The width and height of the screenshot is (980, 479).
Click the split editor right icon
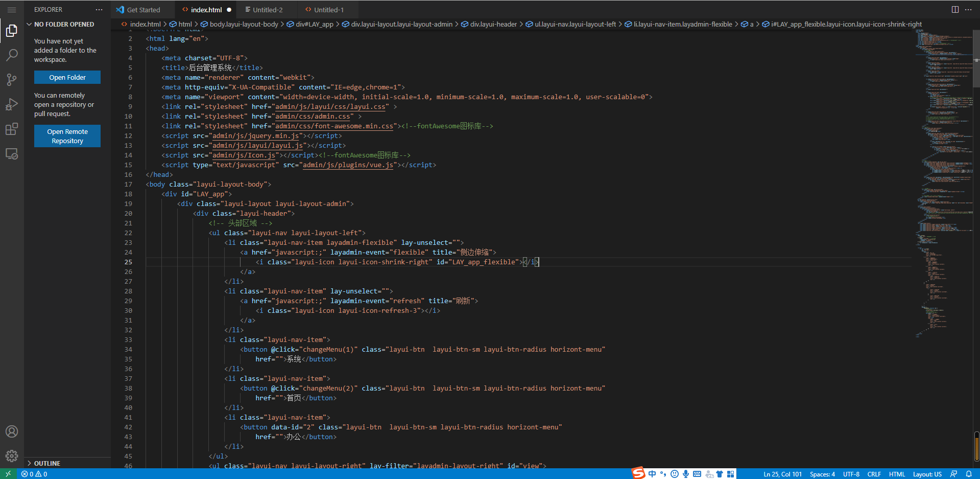tap(955, 10)
